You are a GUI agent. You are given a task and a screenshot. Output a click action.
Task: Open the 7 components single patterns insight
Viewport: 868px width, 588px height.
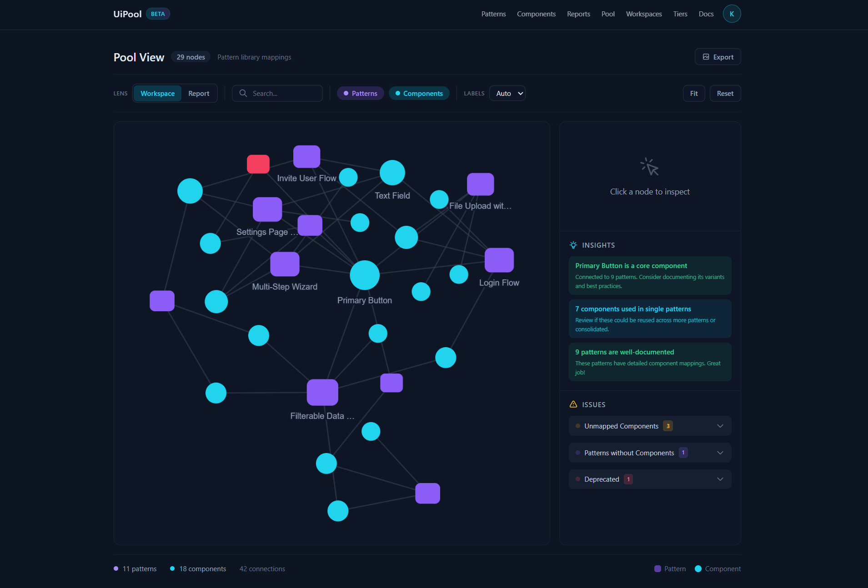(x=650, y=319)
